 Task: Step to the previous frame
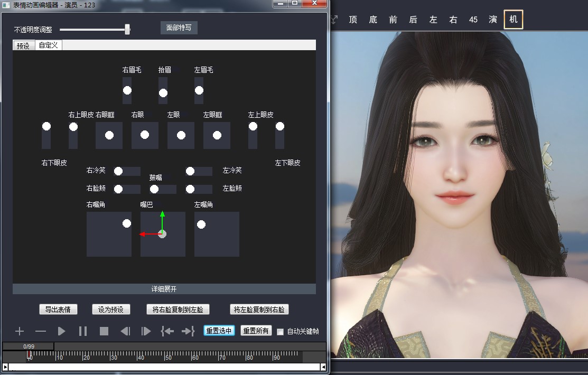coord(125,331)
